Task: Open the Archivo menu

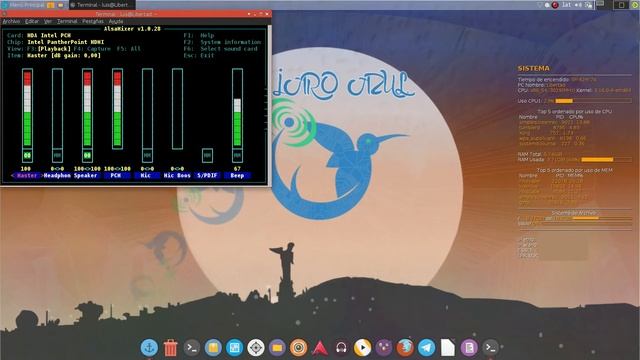Action: (x=11, y=21)
